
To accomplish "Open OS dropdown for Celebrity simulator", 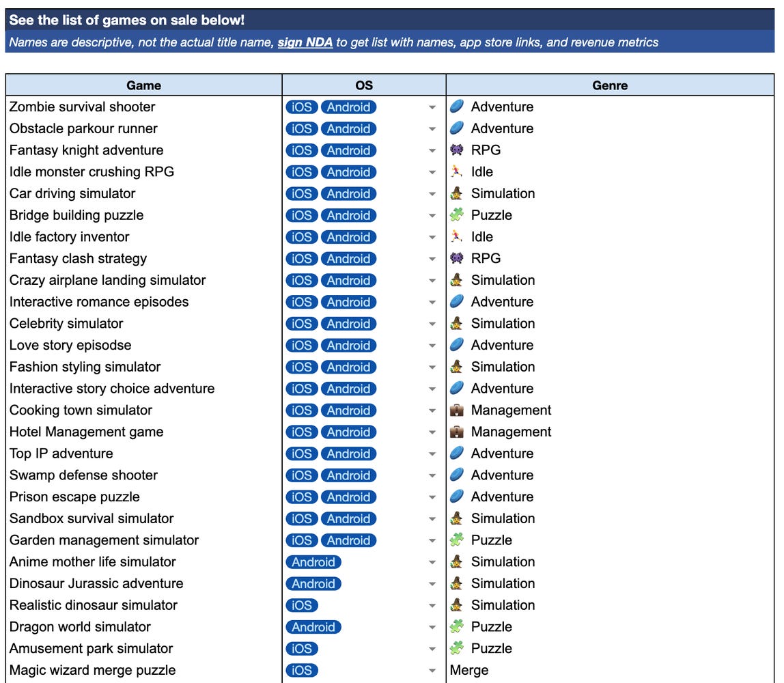I will 432,324.
